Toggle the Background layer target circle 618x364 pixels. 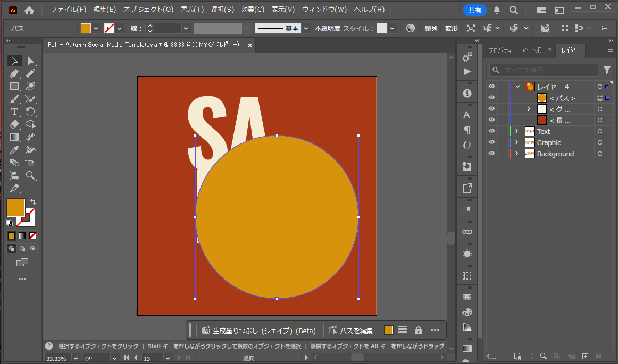[x=600, y=154]
